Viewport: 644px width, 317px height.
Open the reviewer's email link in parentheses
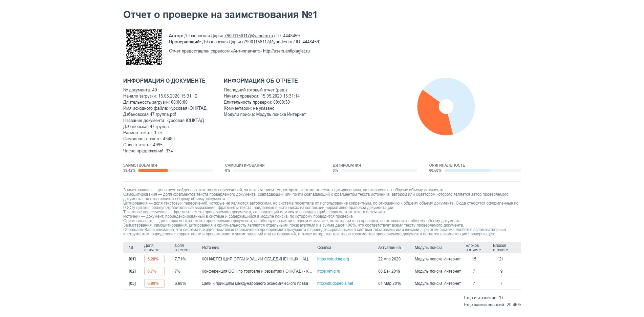coord(267,42)
